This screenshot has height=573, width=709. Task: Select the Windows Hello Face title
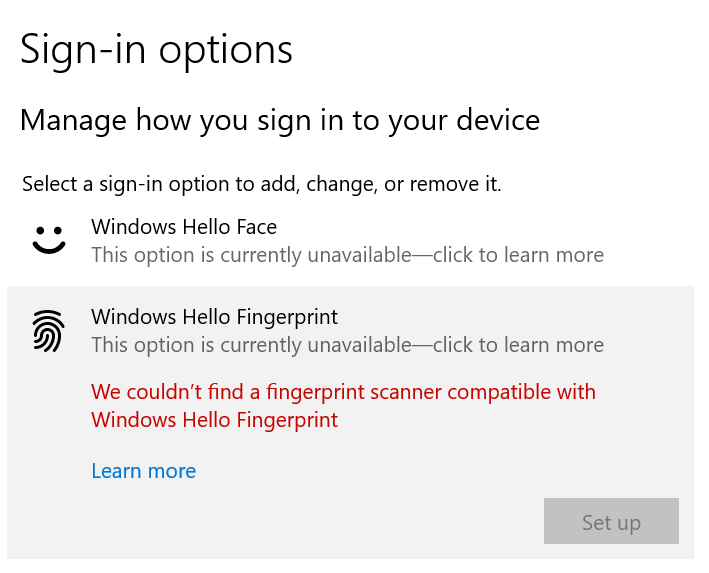click(x=184, y=227)
